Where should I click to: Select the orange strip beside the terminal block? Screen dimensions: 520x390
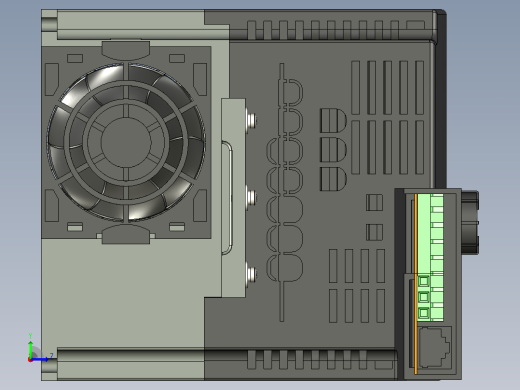(416, 284)
